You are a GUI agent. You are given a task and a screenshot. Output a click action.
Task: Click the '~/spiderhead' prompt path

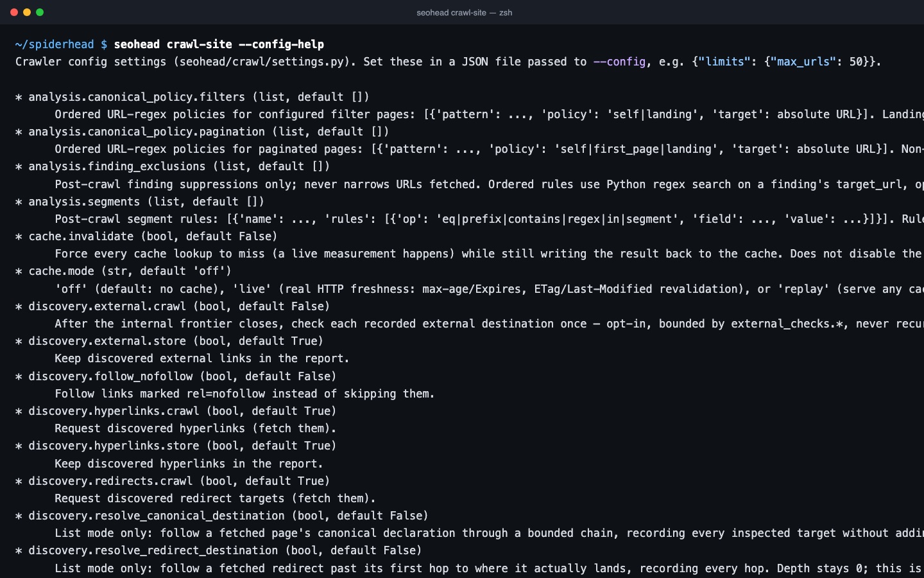(x=55, y=44)
